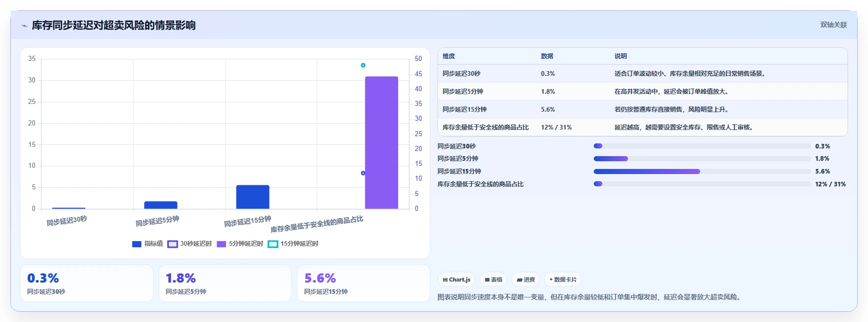Click table value 0.3%
The height and width of the screenshot is (322, 868).
coord(548,74)
